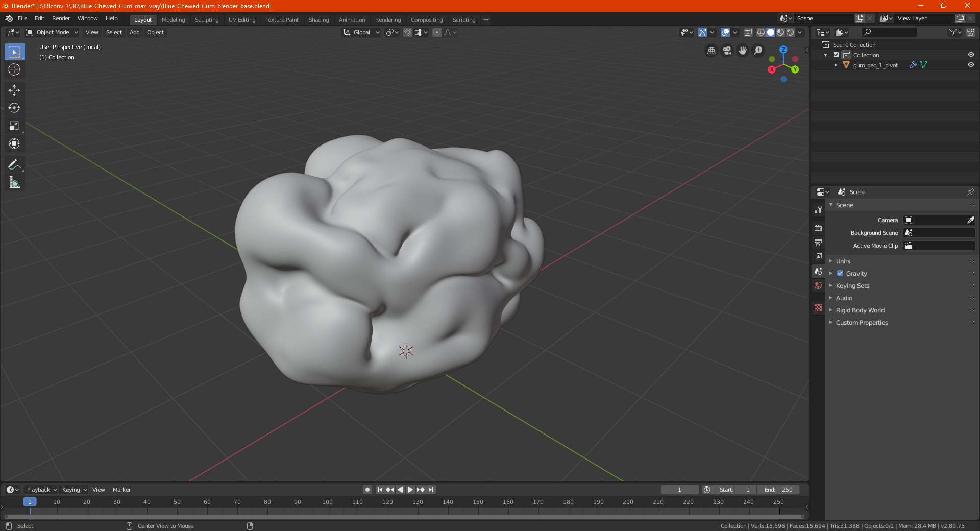980x531 pixels.
Task: Select the Annotate tool
Action: tap(14, 164)
